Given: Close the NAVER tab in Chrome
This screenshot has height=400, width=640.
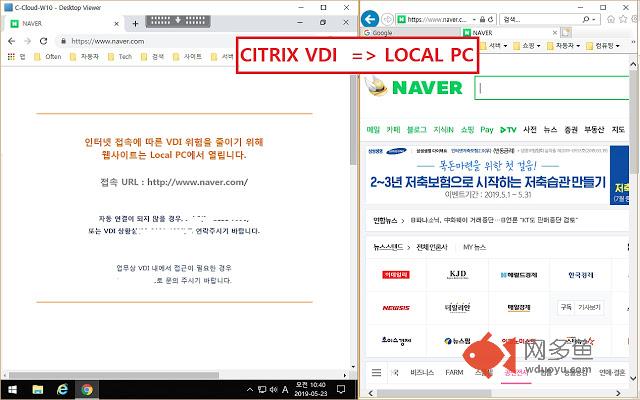Looking at the screenshot, I should click(x=116, y=24).
